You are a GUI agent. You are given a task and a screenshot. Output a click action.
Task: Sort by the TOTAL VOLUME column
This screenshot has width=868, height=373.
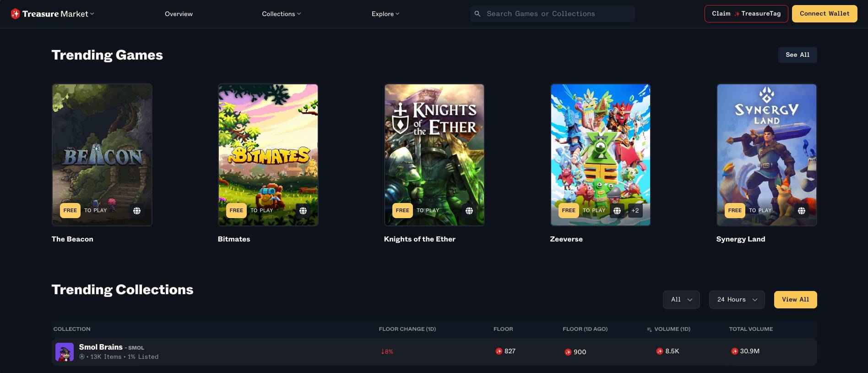click(x=751, y=329)
